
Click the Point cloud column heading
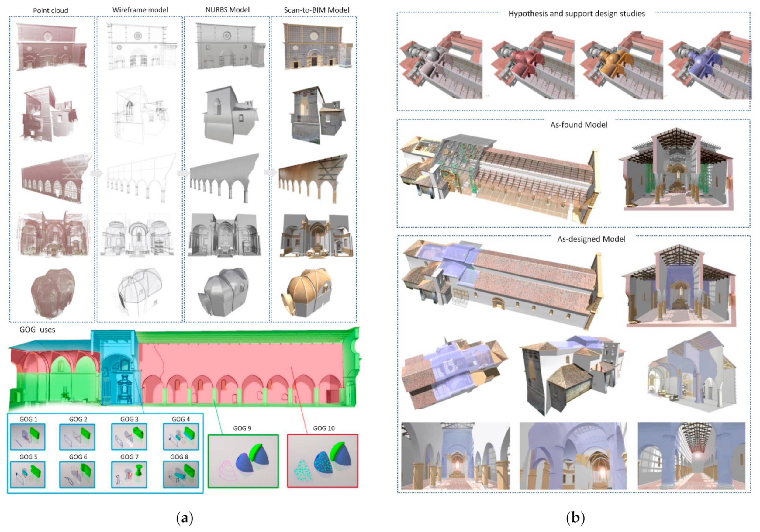click(x=50, y=11)
